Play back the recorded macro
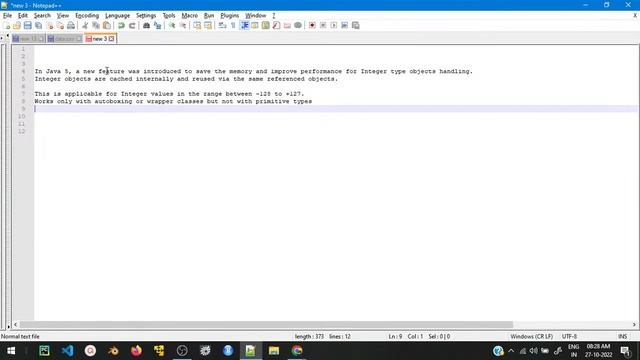This screenshot has height=360, width=640. point(334,25)
